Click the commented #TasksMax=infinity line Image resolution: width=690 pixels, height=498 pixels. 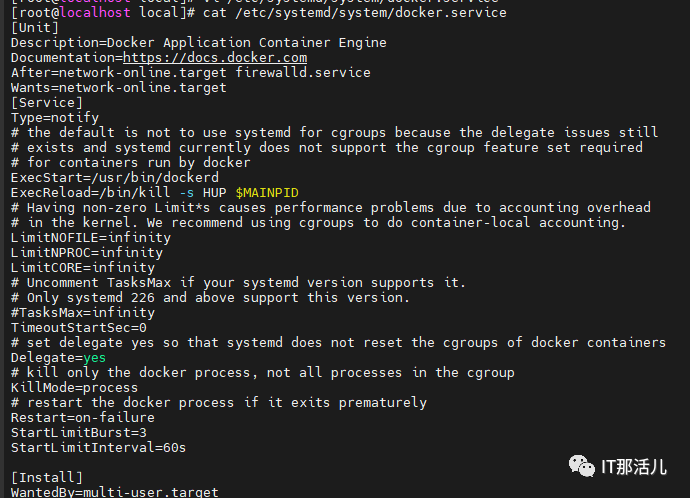82,312
